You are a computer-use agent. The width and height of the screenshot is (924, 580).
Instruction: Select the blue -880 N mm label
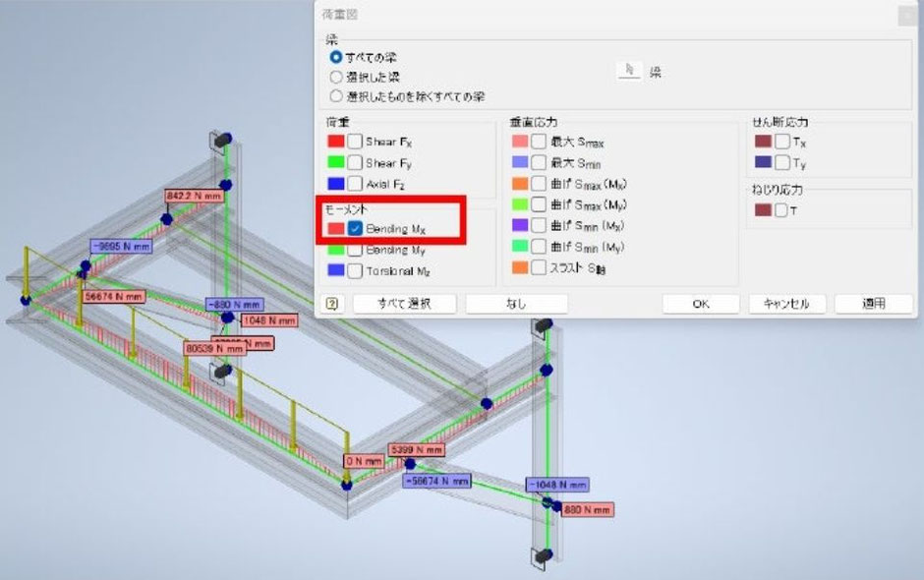[235, 304]
